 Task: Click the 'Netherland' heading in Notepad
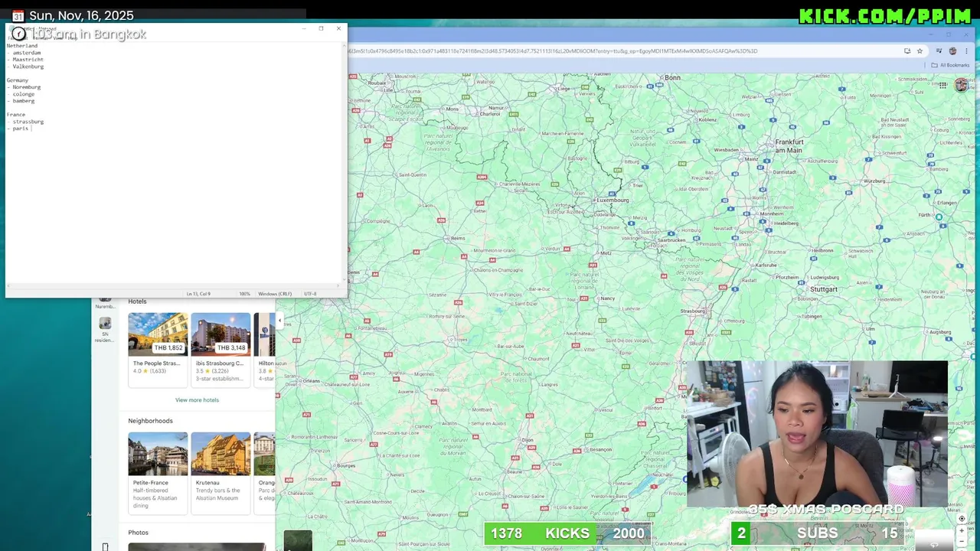tap(22, 46)
